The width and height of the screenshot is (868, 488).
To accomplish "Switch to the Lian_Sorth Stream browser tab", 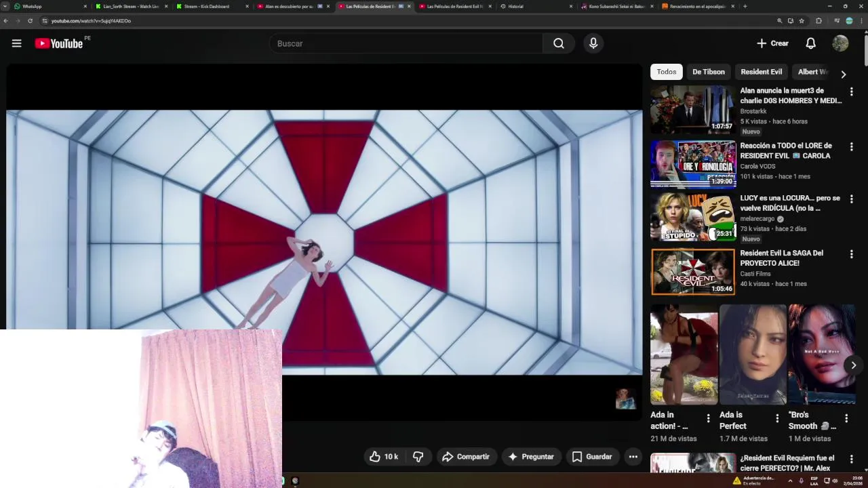I will (x=131, y=6).
